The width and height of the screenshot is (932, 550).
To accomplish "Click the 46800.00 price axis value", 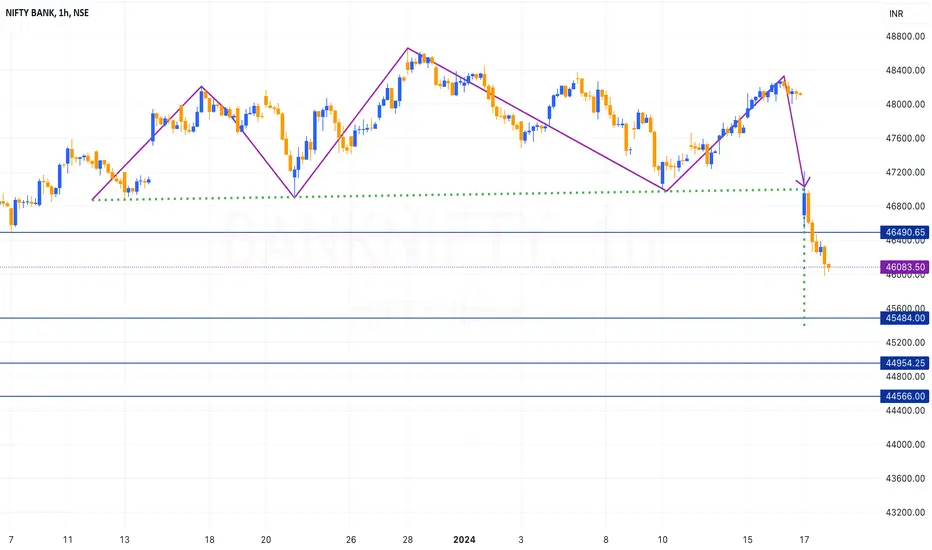I will (905, 206).
